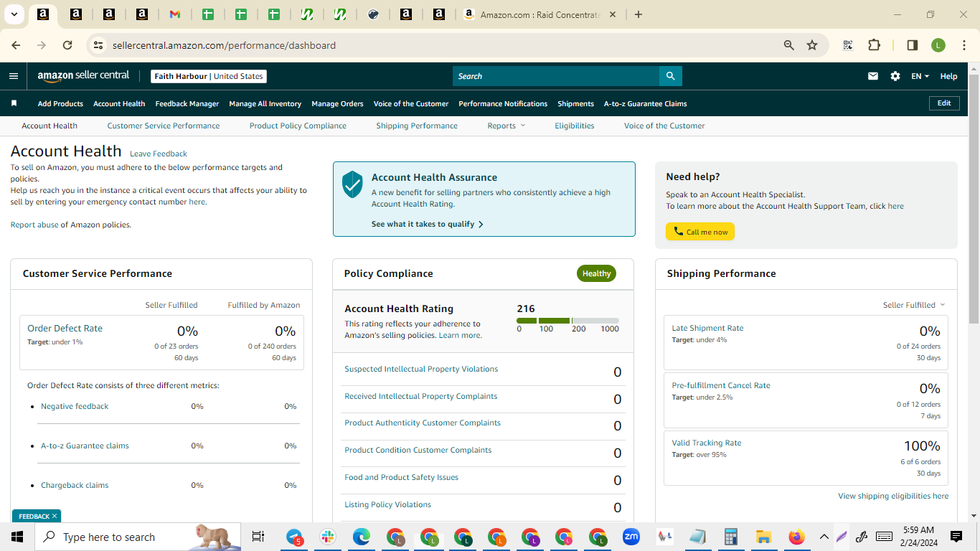
Task: Show hidden system tray icons chevron
Action: pos(824,537)
